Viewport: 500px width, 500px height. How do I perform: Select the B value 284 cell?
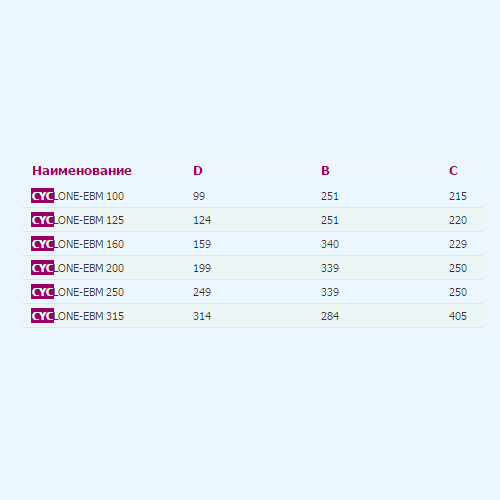[330, 316]
